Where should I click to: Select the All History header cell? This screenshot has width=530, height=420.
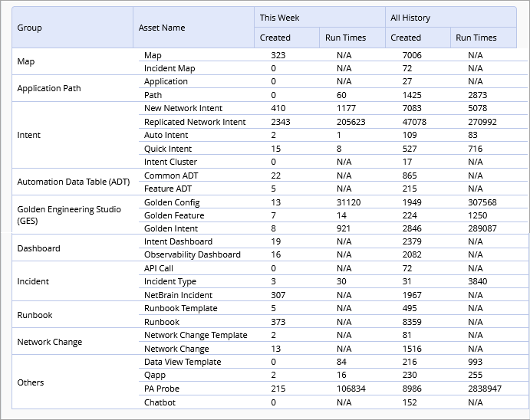tap(410, 18)
